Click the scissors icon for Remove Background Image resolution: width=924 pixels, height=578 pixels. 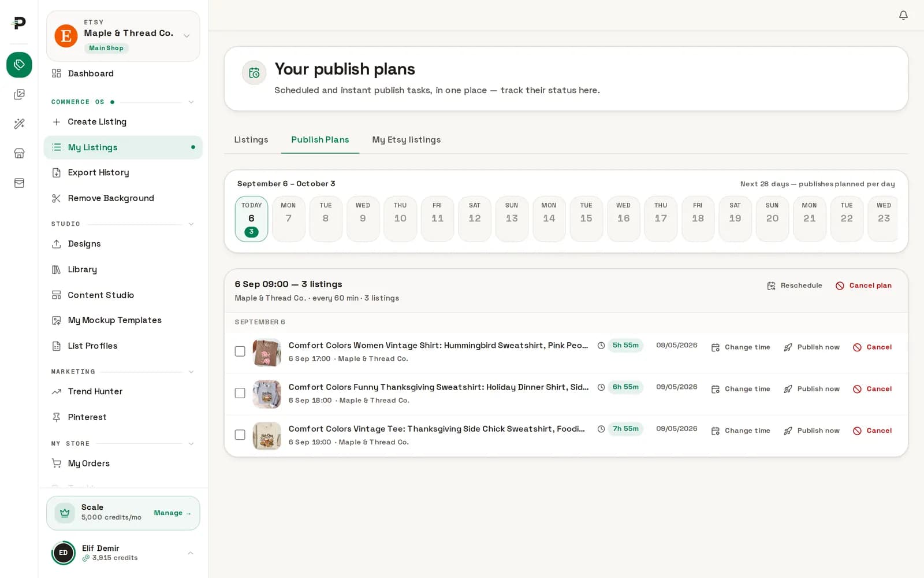(56, 198)
